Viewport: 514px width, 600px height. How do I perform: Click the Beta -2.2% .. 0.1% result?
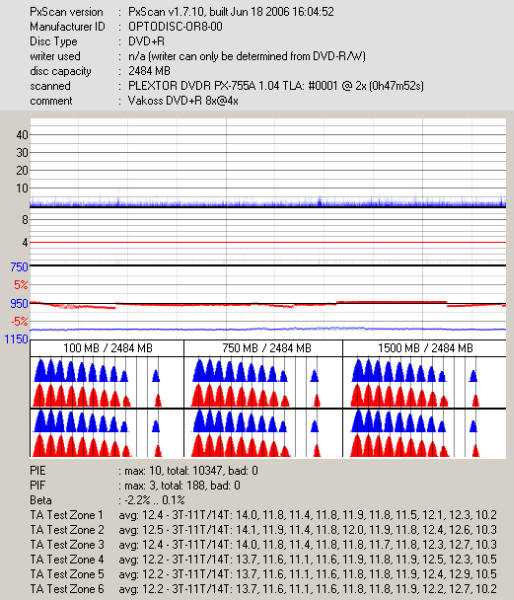point(152,501)
